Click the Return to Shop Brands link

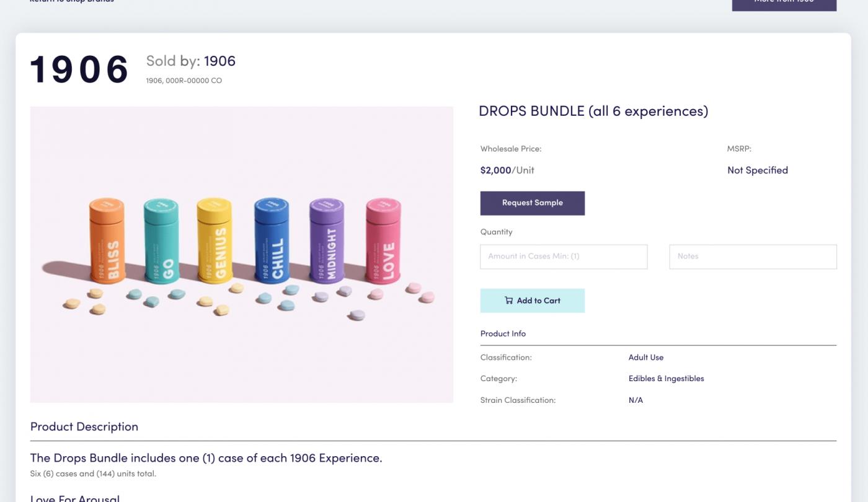tap(72, 1)
